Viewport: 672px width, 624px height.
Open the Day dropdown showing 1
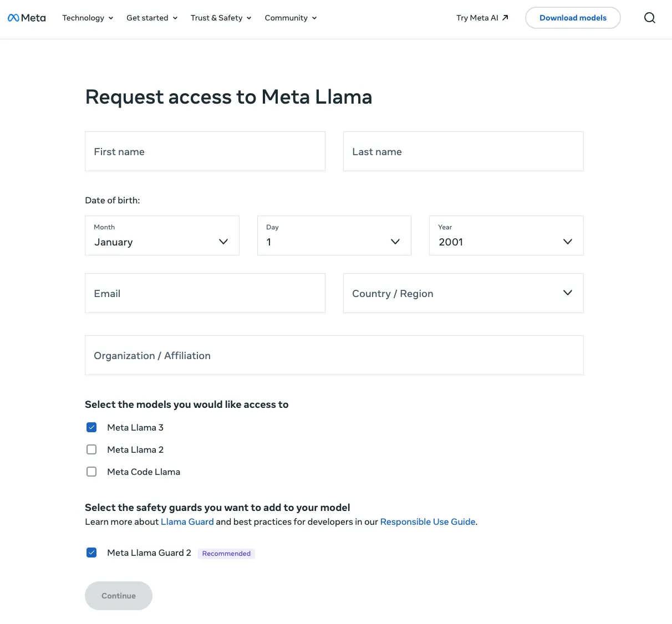(334, 236)
